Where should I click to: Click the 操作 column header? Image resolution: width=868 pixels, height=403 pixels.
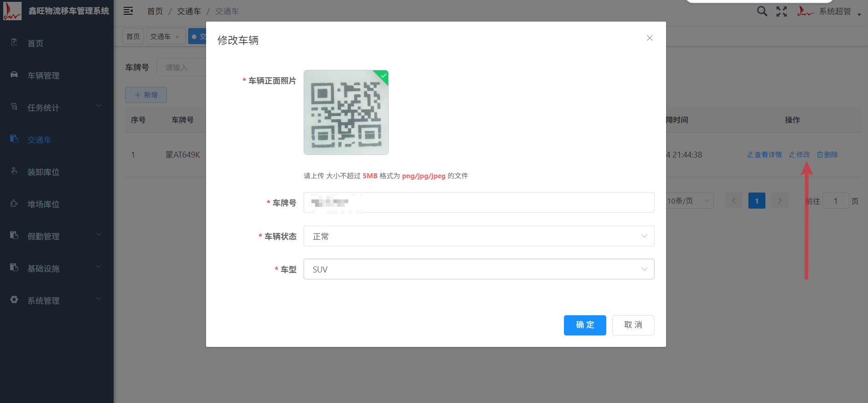click(792, 120)
